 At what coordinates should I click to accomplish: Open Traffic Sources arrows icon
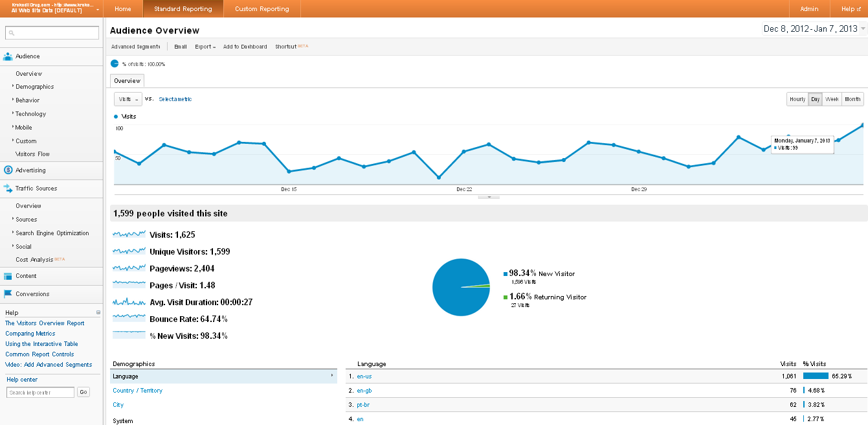point(8,189)
